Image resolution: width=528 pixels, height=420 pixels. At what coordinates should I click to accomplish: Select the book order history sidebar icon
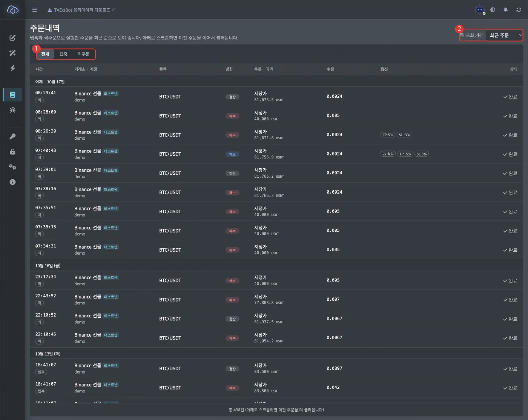point(12,95)
